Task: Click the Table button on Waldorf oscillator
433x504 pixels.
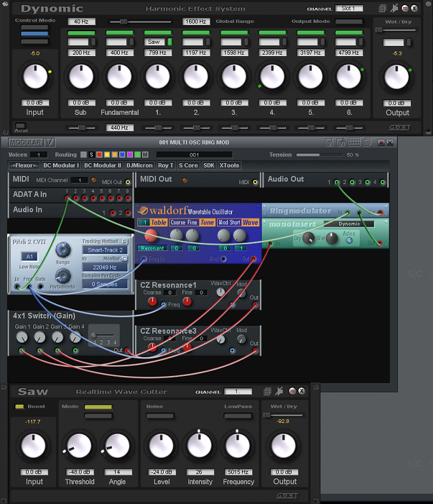Action: click(x=159, y=222)
